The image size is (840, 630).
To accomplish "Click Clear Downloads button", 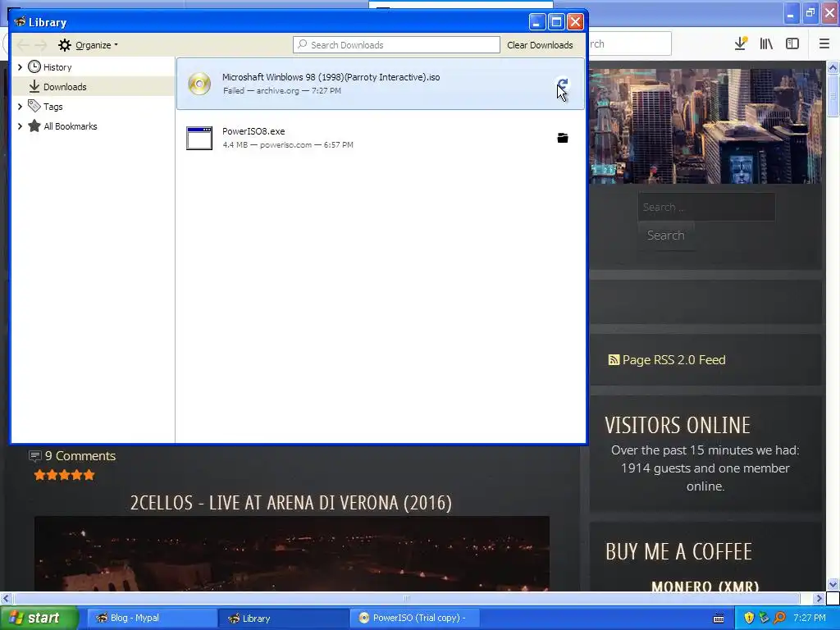I will point(540,45).
